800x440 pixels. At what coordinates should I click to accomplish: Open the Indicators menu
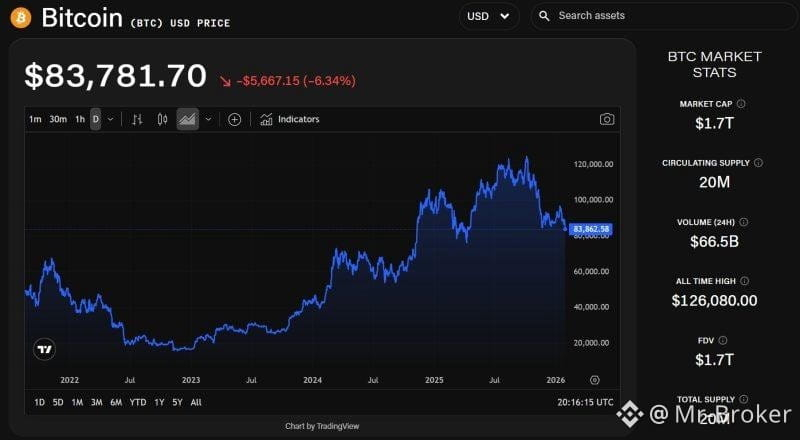point(290,119)
